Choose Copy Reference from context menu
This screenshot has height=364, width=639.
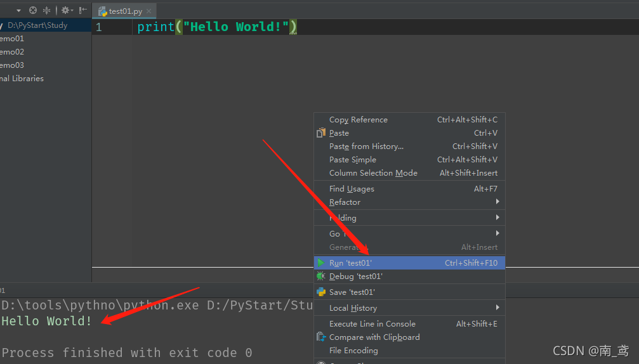click(x=409, y=120)
